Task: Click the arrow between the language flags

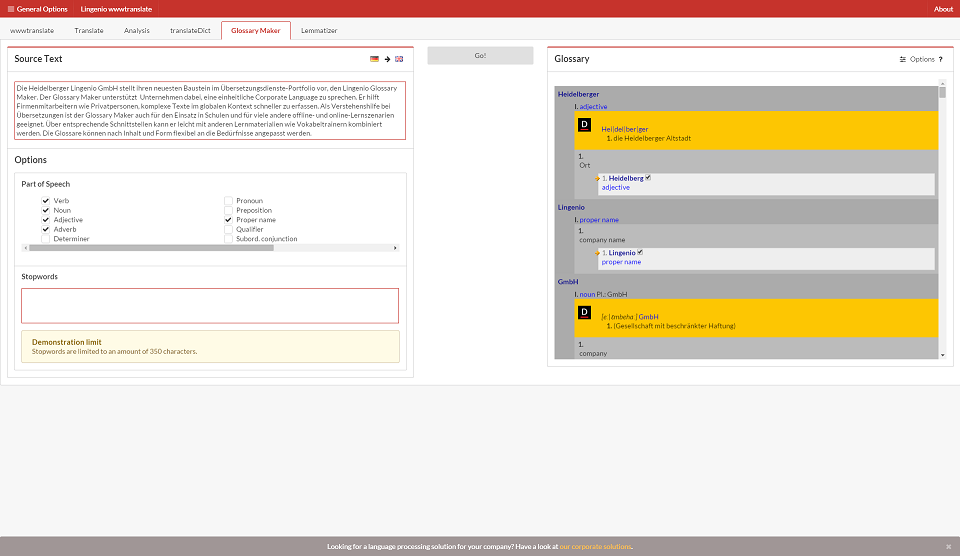Action: (387, 59)
